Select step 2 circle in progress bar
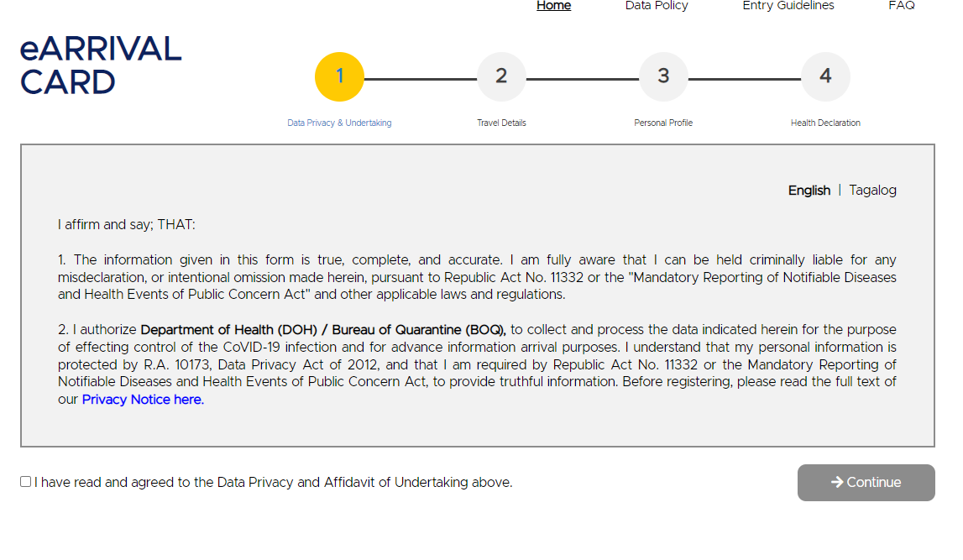Viewport: 963px width, 560px height. point(501,76)
